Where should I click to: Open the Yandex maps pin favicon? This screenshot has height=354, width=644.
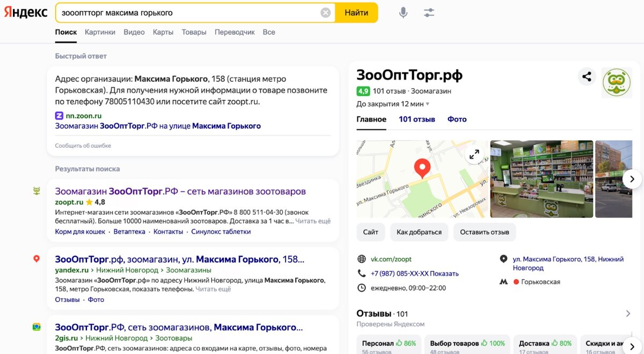(x=36, y=259)
